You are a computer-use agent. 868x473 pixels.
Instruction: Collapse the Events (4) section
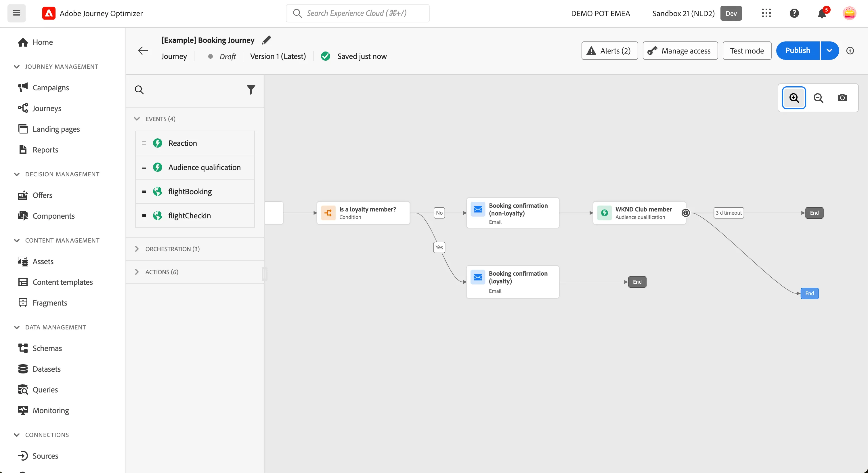(x=137, y=119)
